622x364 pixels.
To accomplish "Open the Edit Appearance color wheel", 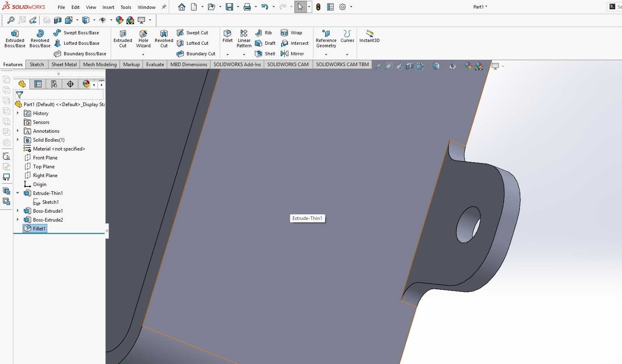I will tap(119, 20).
